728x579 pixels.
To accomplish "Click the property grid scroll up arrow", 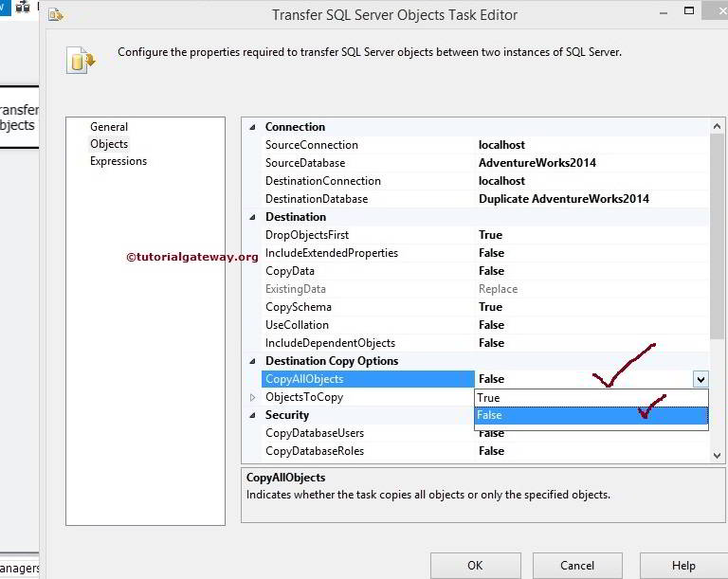I will pos(717,126).
